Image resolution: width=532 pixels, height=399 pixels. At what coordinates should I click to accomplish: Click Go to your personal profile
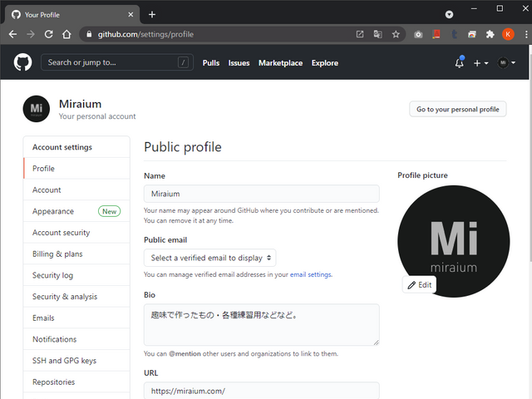point(458,109)
